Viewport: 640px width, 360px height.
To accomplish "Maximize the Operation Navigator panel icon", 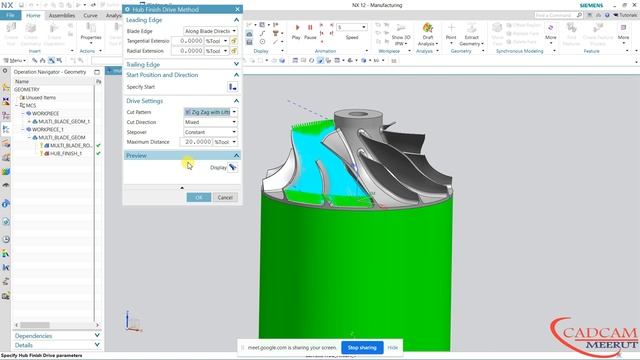I will 97,72.
